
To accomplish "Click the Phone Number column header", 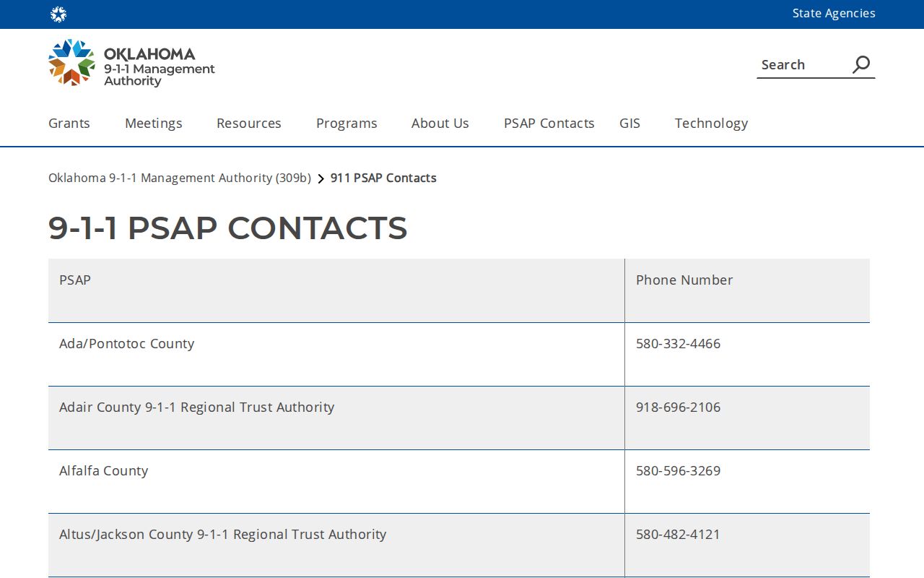I will (747, 290).
